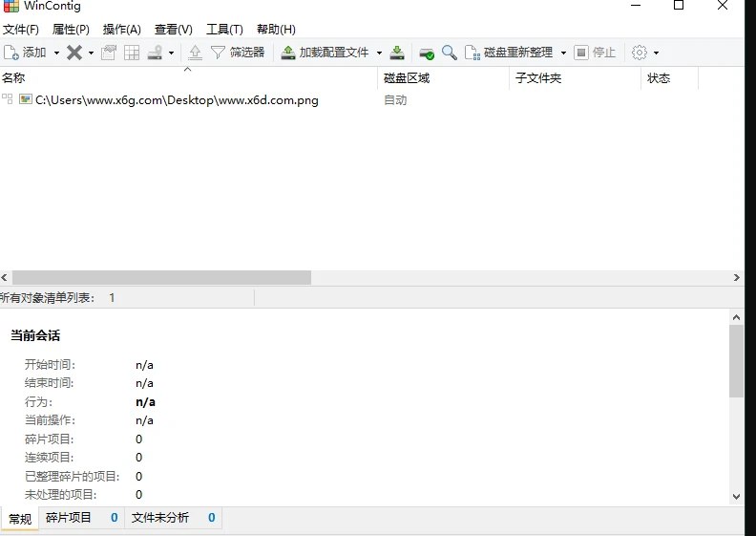Screen dimensions: 756x536
Task: Click the grid cluster view icon
Action: pos(132,53)
